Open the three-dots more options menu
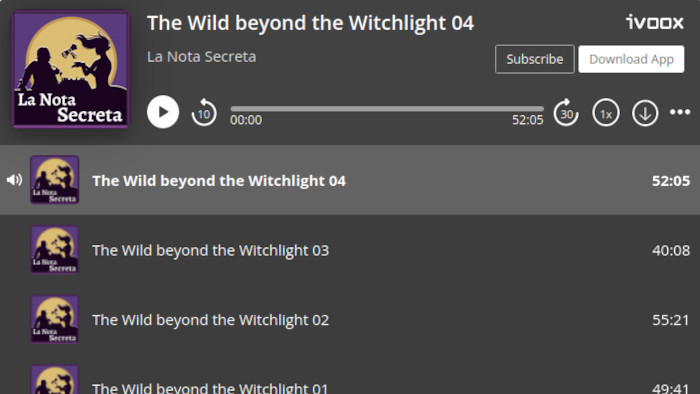The image size is (700, 394). [x=680, y=112]
